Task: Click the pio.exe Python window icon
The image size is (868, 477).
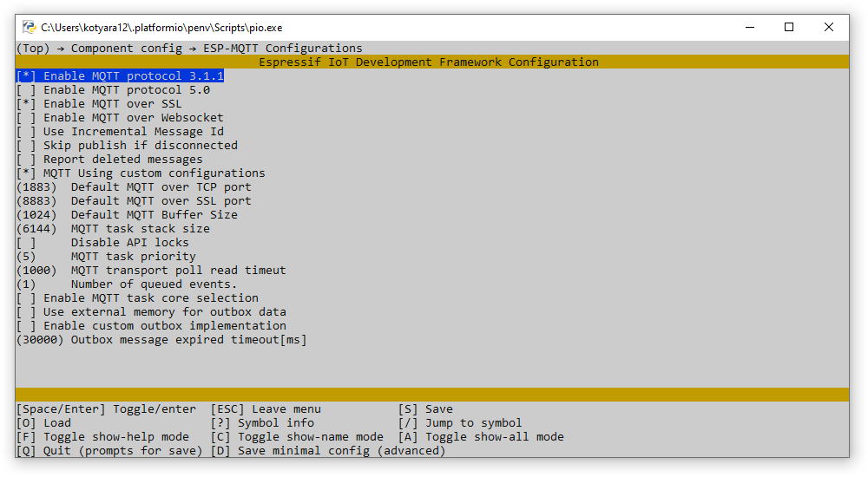Action: point(29,27)
